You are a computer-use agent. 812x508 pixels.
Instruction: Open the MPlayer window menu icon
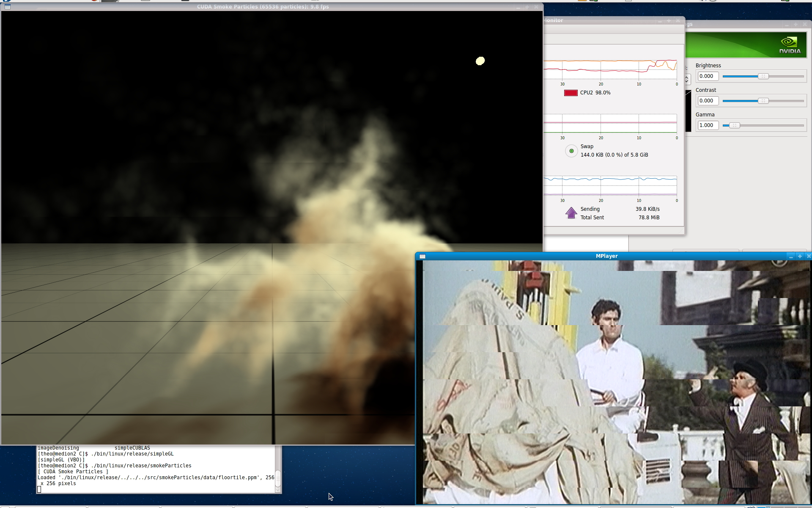point(422,256)
